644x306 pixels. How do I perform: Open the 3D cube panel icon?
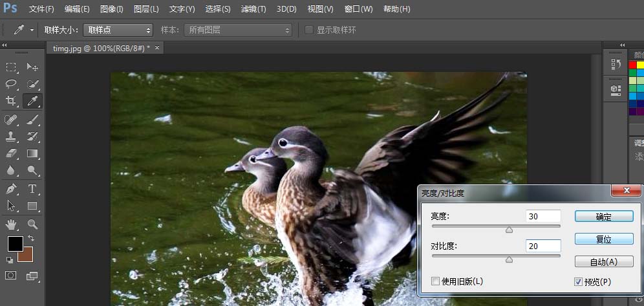click(616, 89)
